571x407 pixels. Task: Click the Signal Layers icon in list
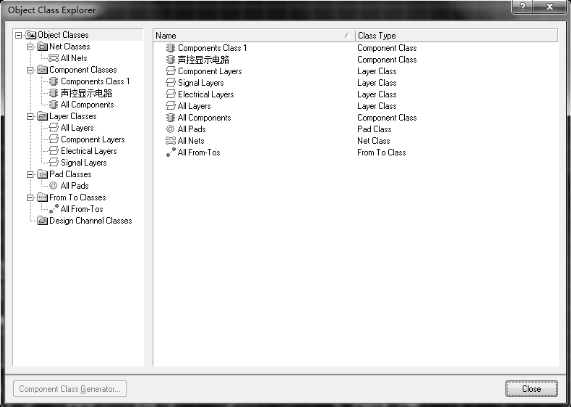pyautogui.click(x=170, y=83)
